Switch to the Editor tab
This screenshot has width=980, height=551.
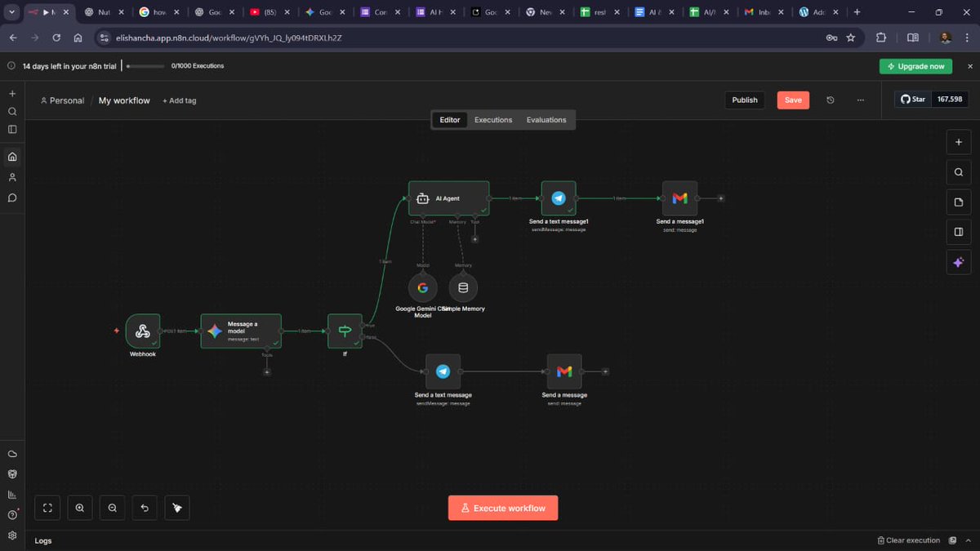click(x=450, y=120)
